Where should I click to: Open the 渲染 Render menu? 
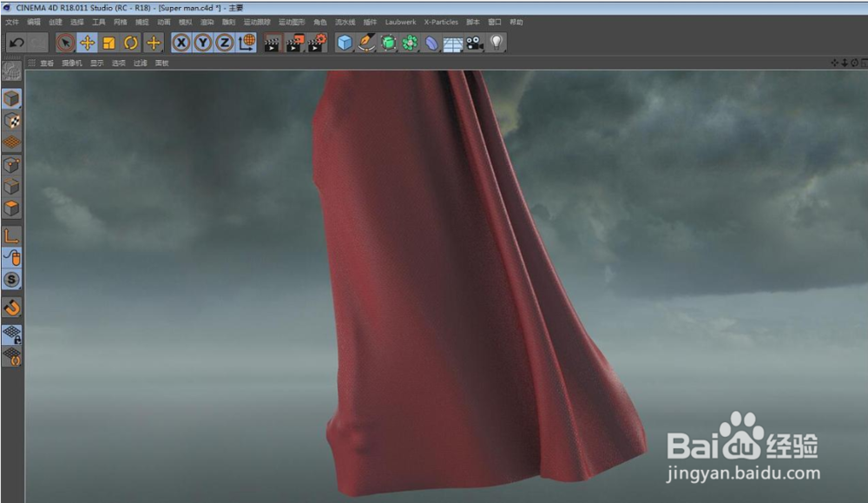click(207, 23)
